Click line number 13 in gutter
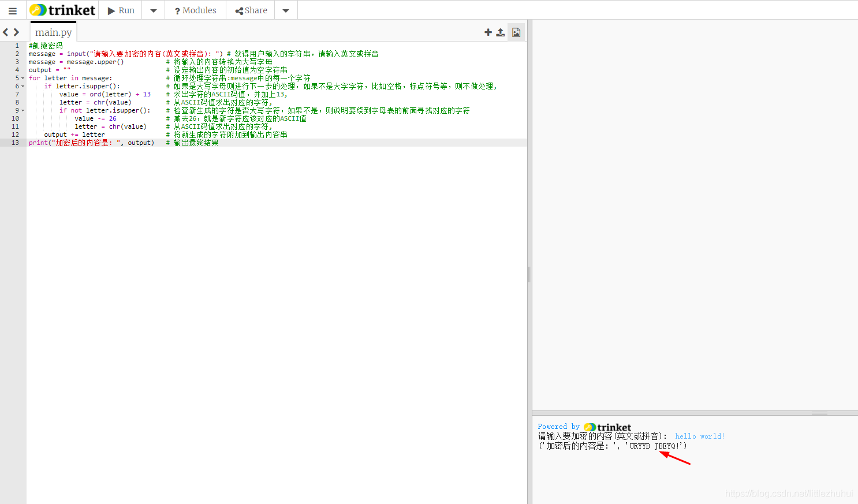The width and height of the screenshot is (858, 504). (15, 143)
